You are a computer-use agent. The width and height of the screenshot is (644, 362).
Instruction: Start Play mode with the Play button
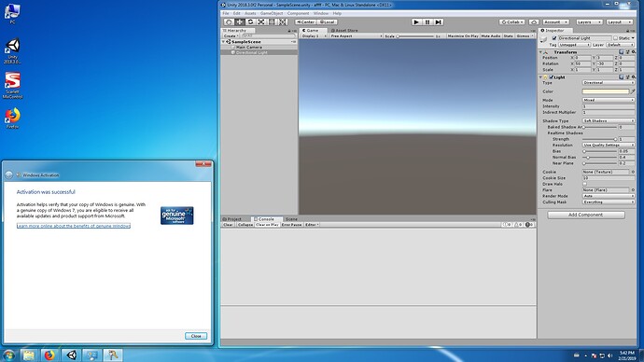pos(416,21)
